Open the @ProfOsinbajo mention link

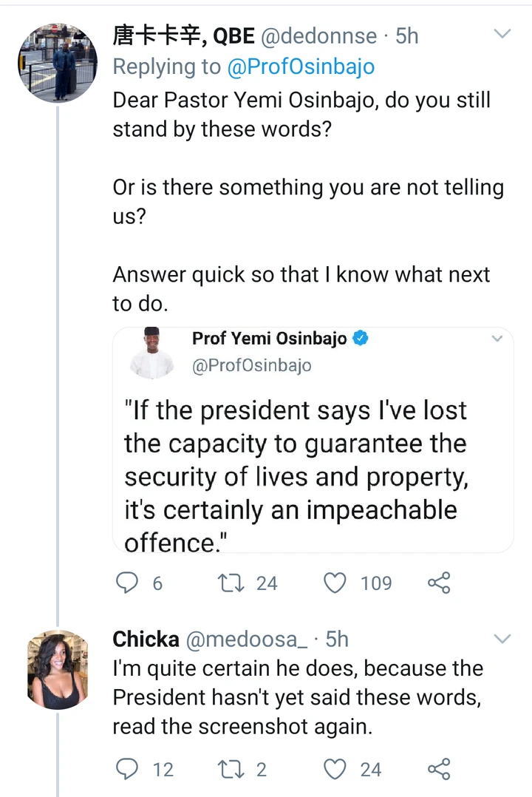coord(301,67)
